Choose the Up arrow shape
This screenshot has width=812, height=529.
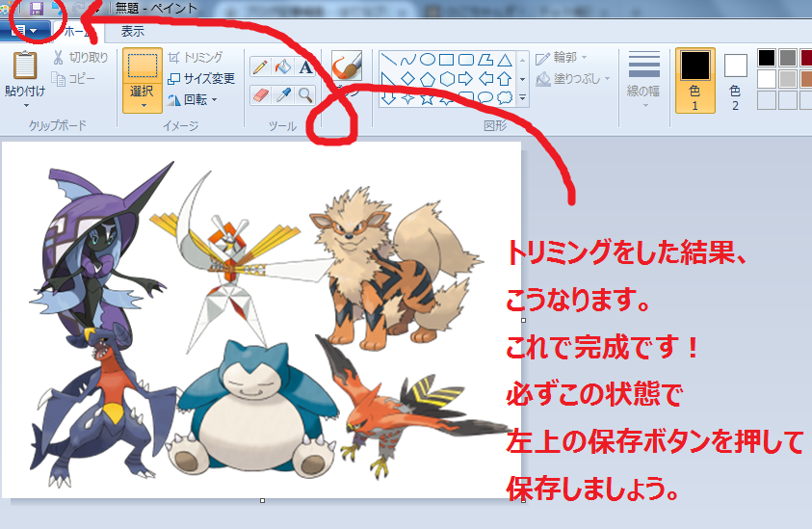(505, 79)
